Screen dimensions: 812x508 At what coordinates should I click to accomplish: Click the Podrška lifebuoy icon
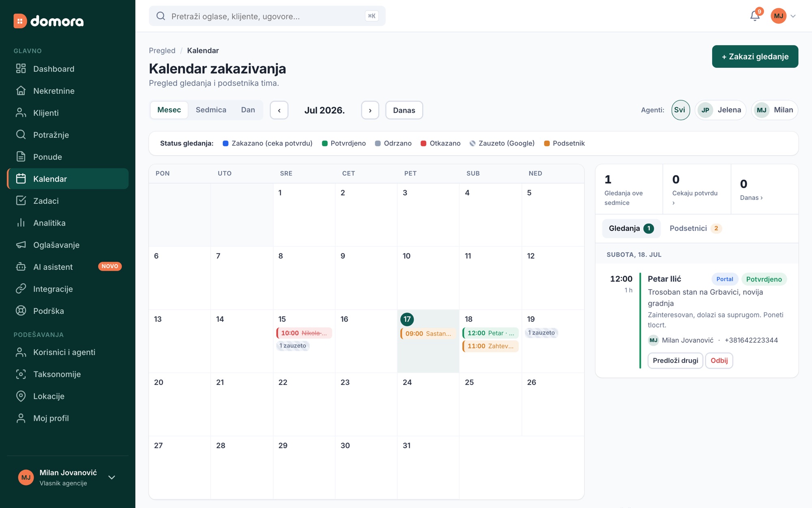pos(21,310)
